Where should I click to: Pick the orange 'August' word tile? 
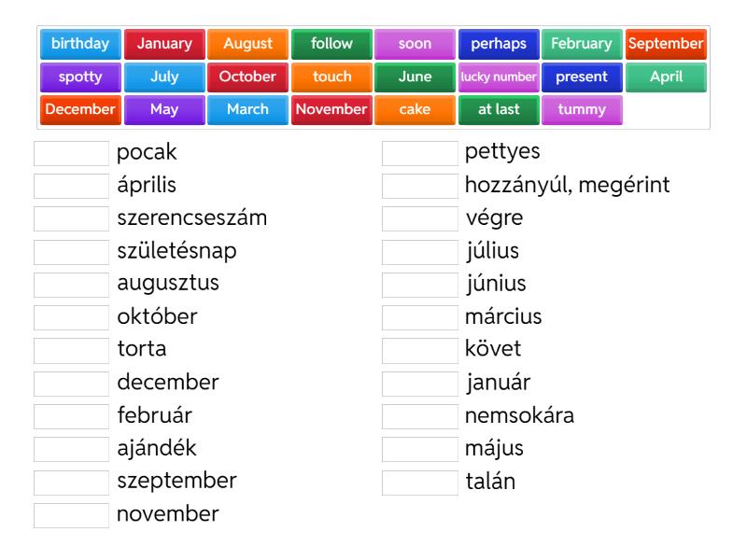click(x=247, y=44)
